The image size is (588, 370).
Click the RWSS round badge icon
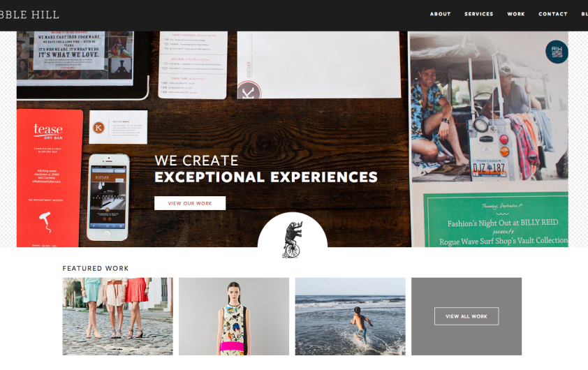[x=557, y=52]
